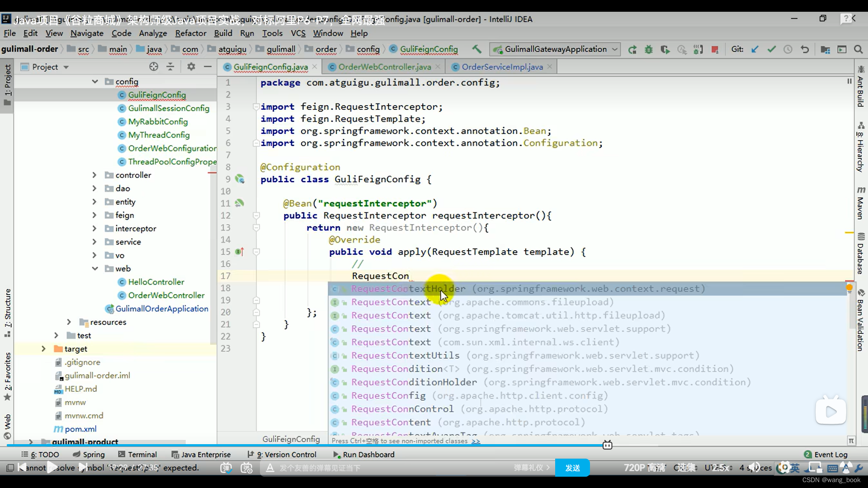
Task: Click the red Stop icon
Action: pos(715,50)
